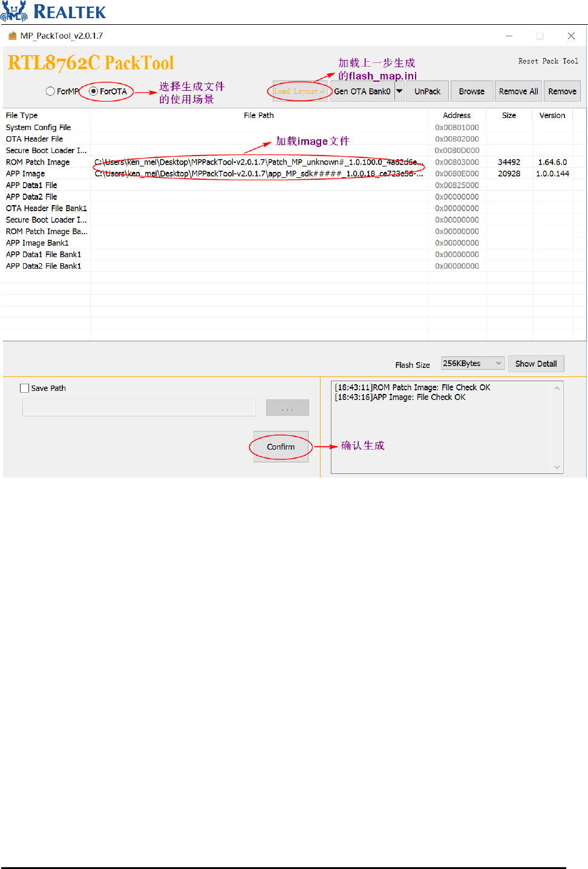Click the address 0x00801000 cell
Screen dimensions: 588x869
click(x=457, y=127)
